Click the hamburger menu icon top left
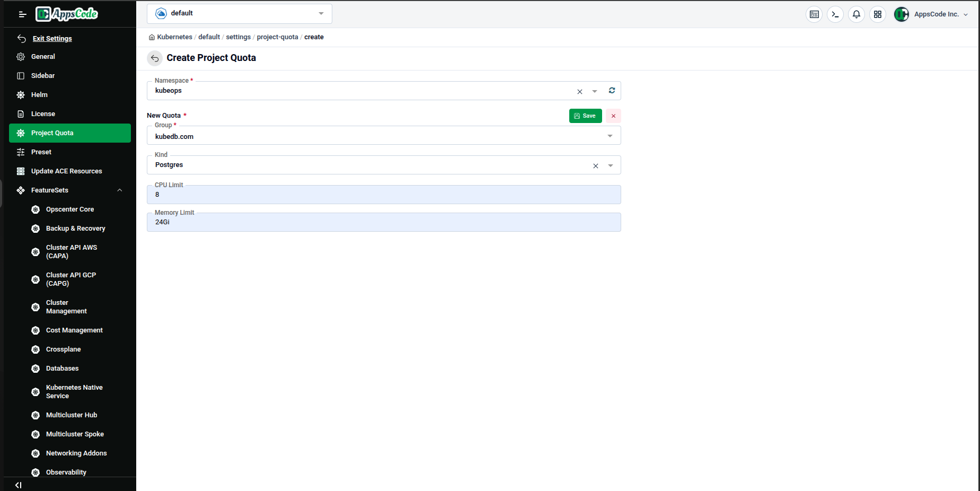 (22, 14)
